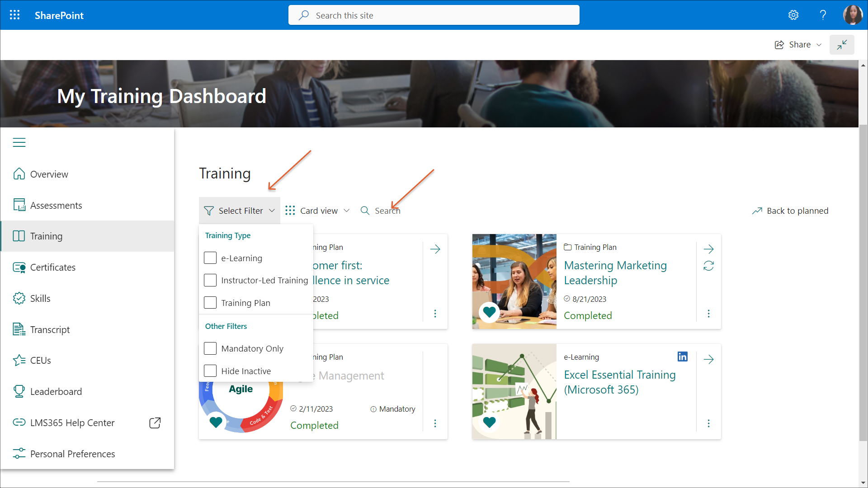Click the LinkedIn icon on Excel course card
Screen dimensions: 868x488
point(682,357)
